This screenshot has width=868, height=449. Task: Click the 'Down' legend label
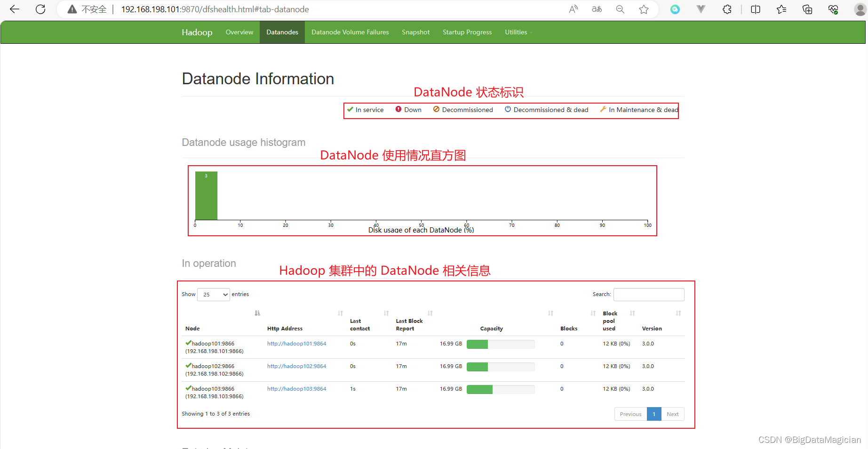tap(413, 110)
